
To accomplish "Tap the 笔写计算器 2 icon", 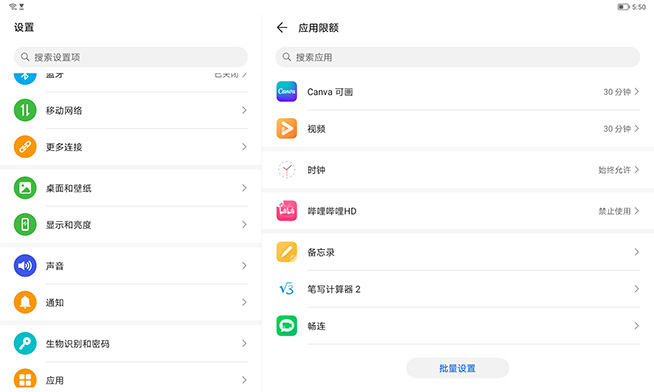I will (x=287, y=289).
